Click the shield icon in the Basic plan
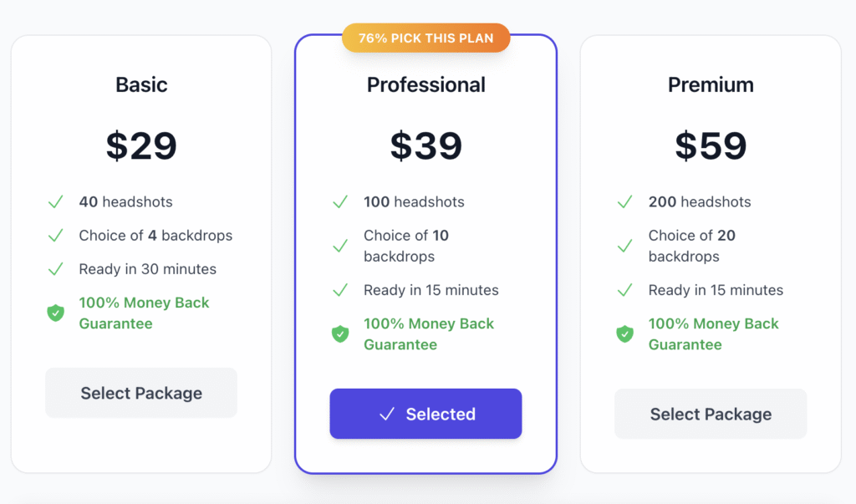Viewport: 856px width, 504px height. tap(55, 313)
